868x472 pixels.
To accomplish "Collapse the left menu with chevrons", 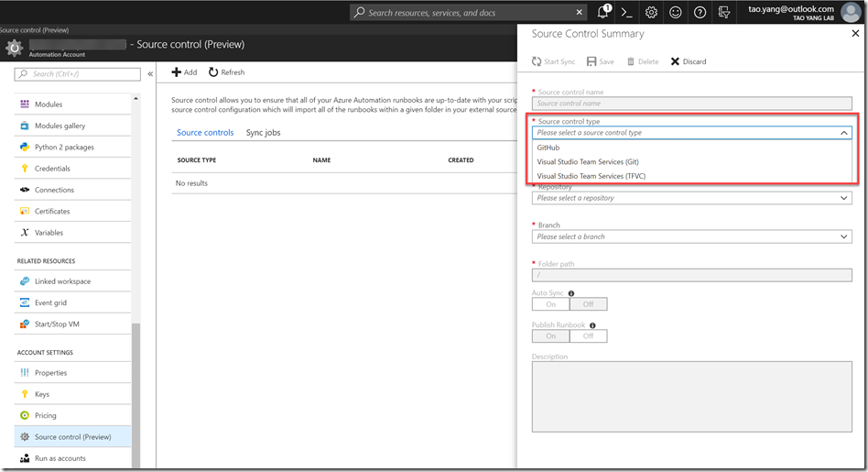I will pos(150,73).
